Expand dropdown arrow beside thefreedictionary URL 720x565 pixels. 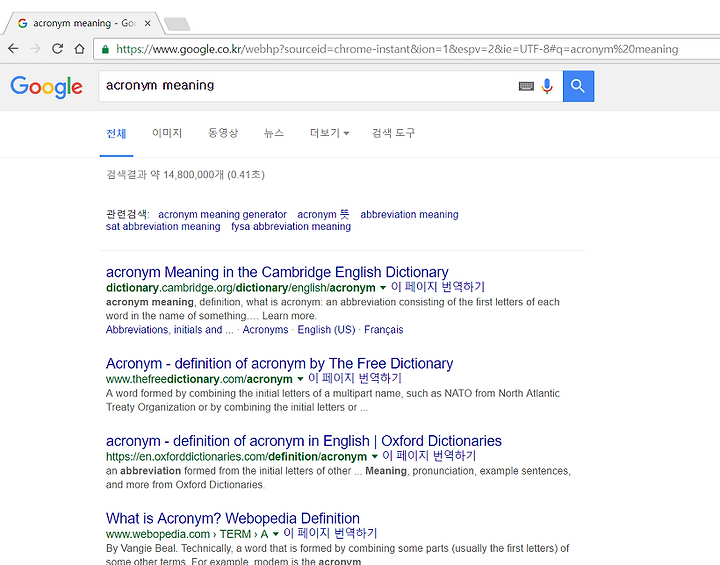[300, 379]
